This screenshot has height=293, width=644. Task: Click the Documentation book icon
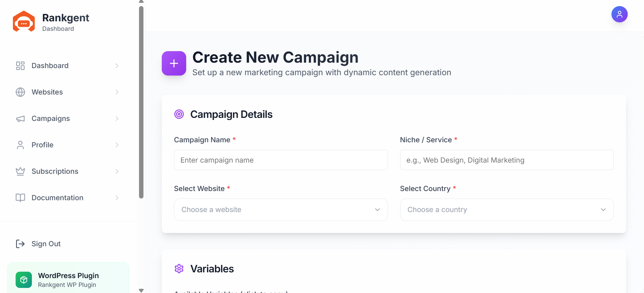[20, 198]
